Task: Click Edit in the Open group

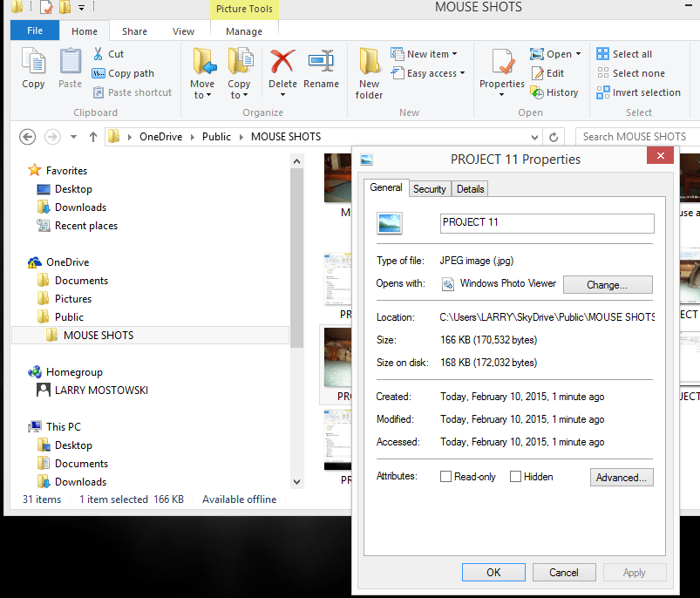Action: point(547,73)
